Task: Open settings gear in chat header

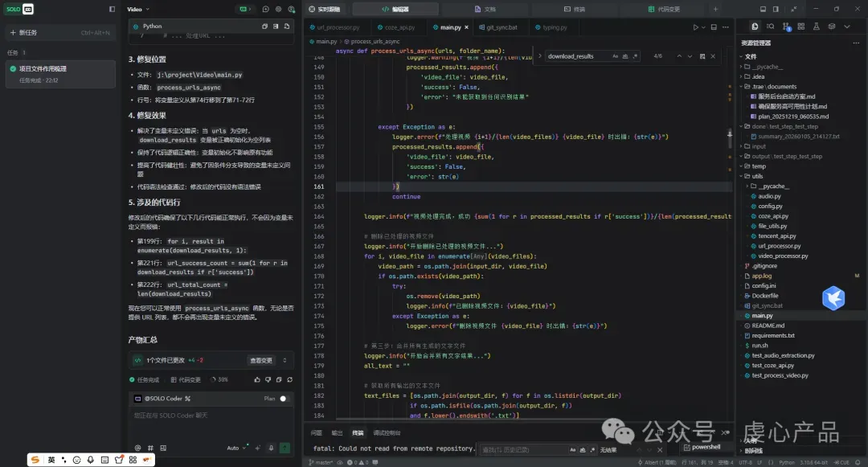Action: [x=278, y=9]
